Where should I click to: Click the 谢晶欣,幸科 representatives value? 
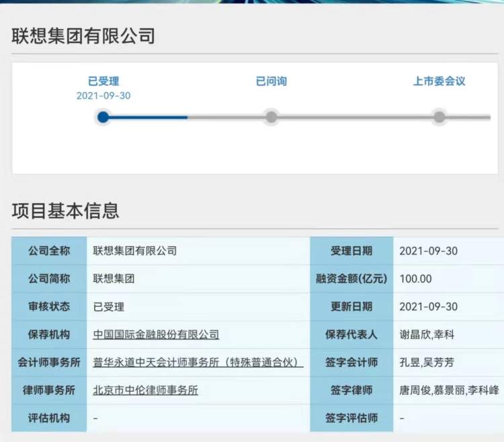427,334
